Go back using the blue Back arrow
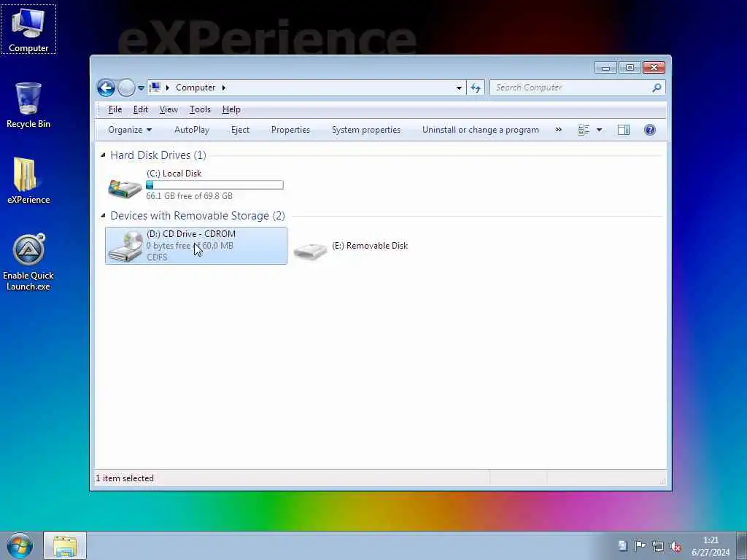Image resolution: width=747 pixels, height=560 pixels. (x=106, y=87)
